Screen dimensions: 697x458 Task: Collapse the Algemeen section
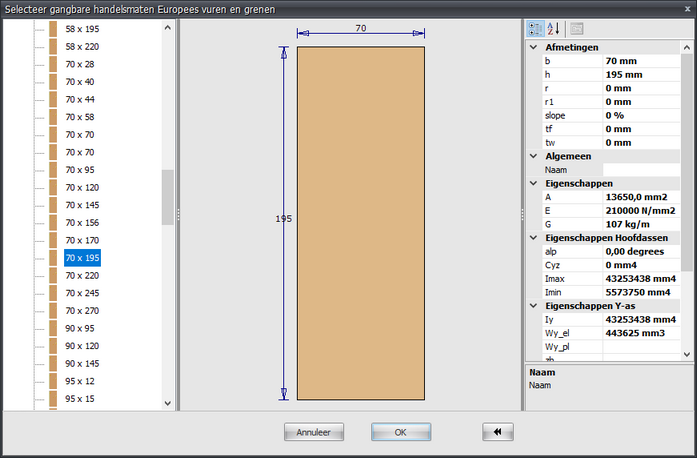pyautogui.click(x=533, y=156)
